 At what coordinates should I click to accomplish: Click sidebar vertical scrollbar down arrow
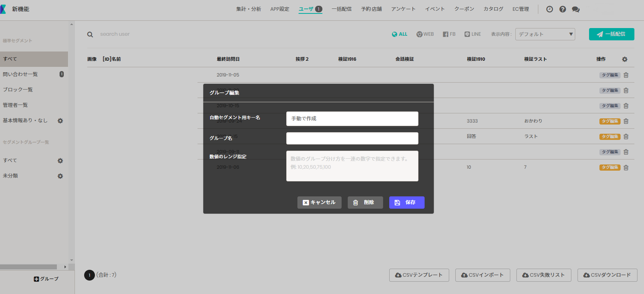tap(71, 260)
